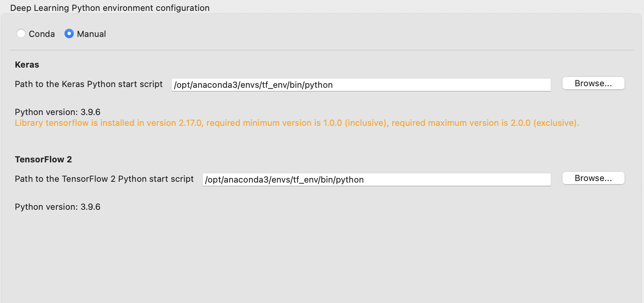This screenshot has width=644, height=303.
Task: Click the Deep Learning Python environment configuration title
Action: [x=110, y=8]
